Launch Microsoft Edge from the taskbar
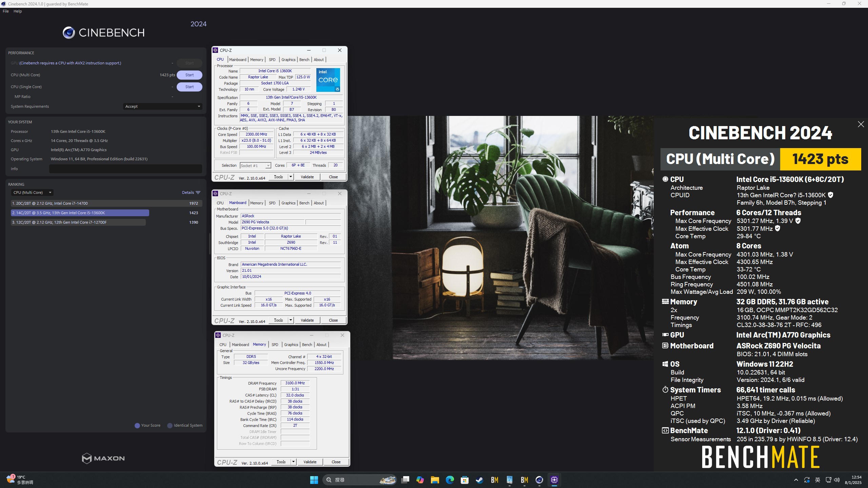This screenshot has width=868, height=488. point(450,480)
